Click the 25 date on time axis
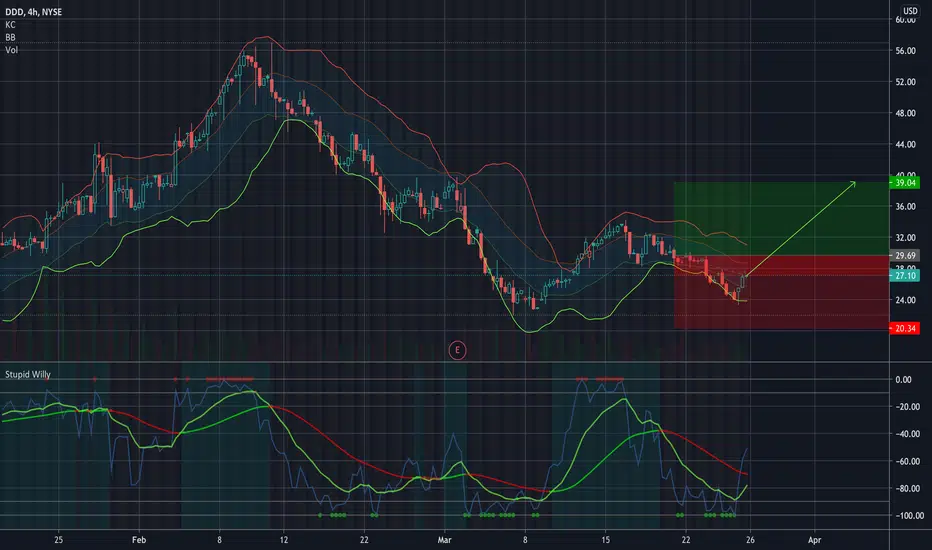932x550 pixels. (x=58, y=540)
